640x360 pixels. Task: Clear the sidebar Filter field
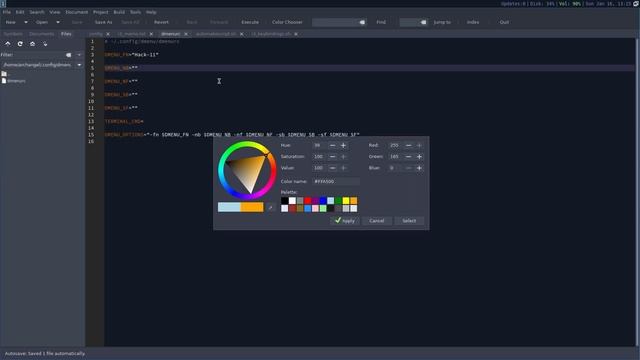click(x=69, y=55)
